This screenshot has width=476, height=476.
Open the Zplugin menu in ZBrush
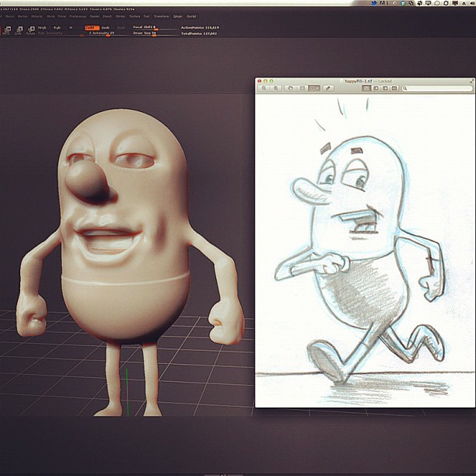177,16
